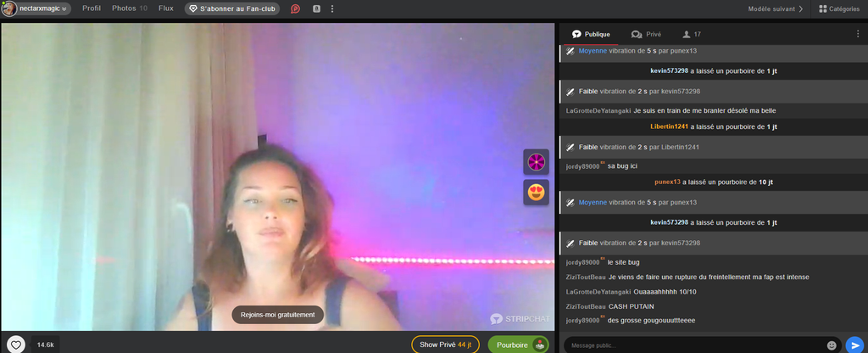Open the Catégories grid menu
The height and width of the screenshot is (353, 868).
click(839, 8)
